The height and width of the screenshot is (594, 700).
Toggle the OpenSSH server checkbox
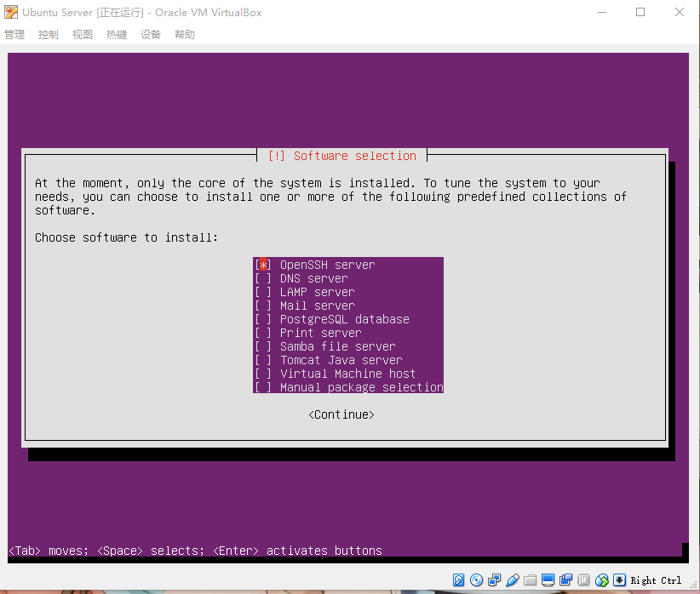click(x=263, y=265)
